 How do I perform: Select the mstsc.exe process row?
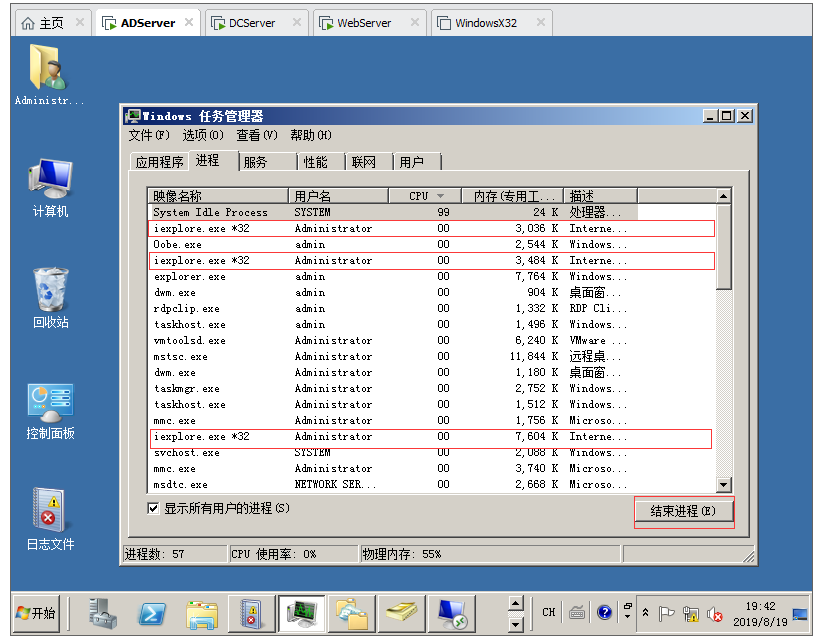[x=181, y=356]
